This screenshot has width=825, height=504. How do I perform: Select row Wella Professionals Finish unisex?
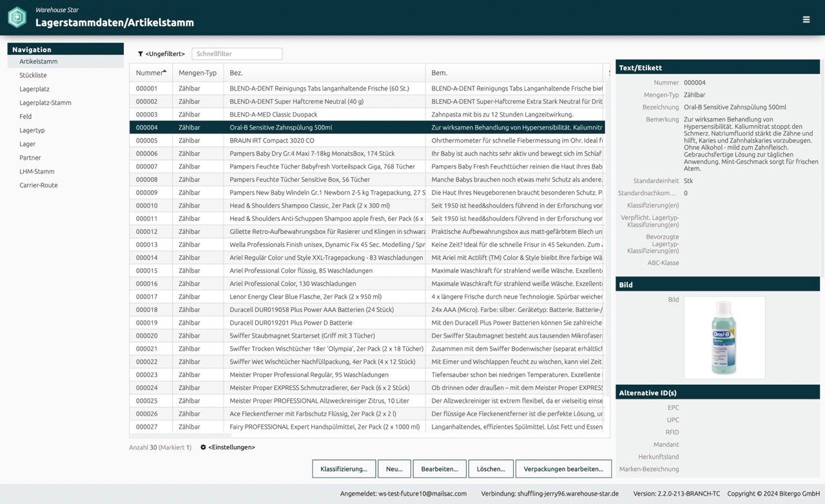click(x=367, y=244)
